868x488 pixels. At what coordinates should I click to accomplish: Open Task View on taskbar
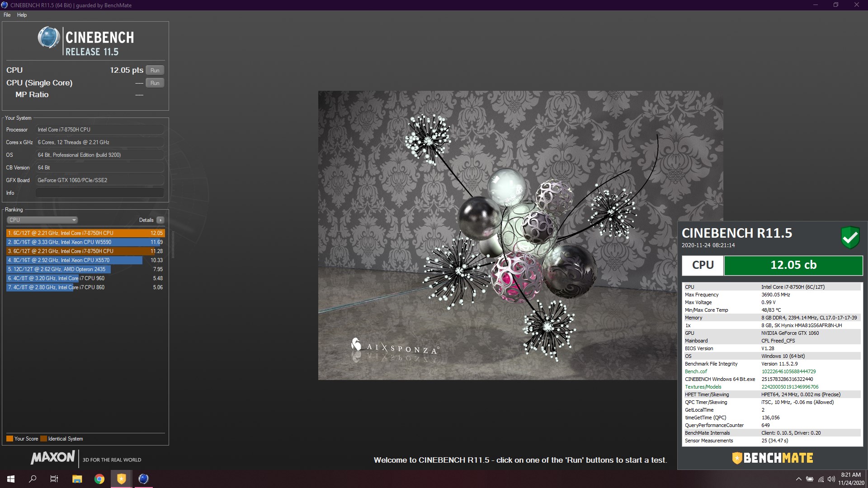click(x=54, y=479)
